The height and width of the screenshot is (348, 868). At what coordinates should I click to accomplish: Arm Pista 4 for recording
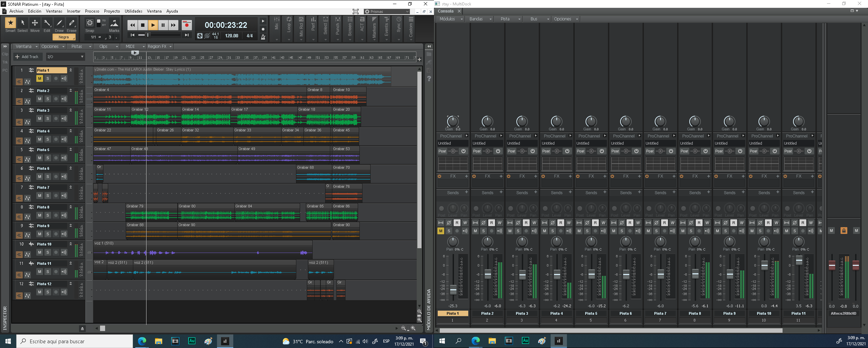(x=56, y=139)
